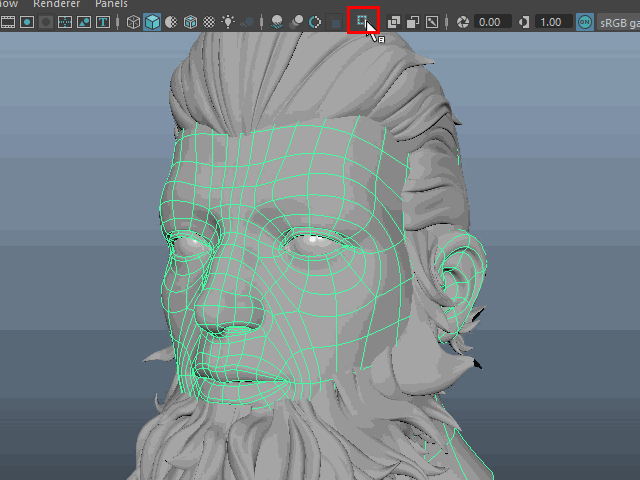The image size is (640, 480).
Task: Toggle isolate select in panel toolbar
Action: click(x=364, y=21)
